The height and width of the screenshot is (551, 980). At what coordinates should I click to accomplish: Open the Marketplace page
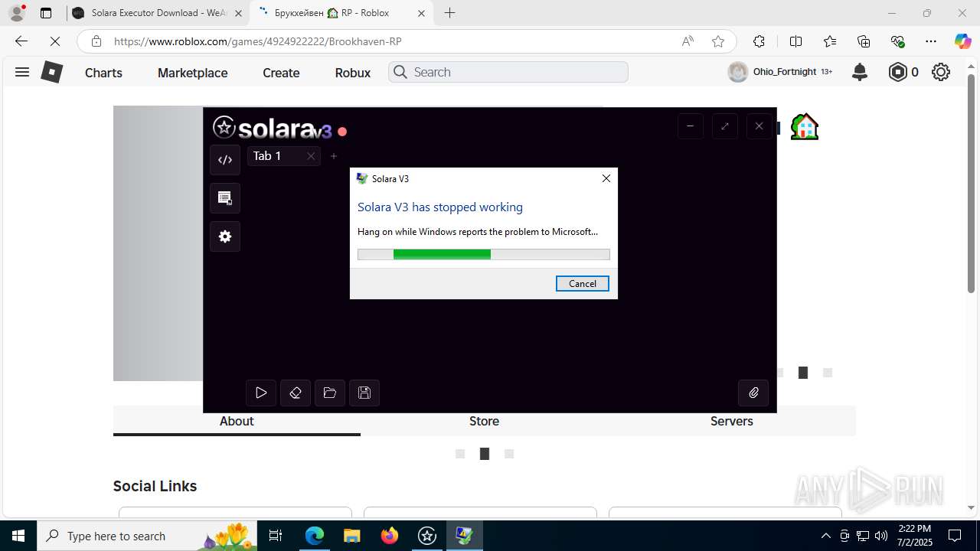point(193,73)
